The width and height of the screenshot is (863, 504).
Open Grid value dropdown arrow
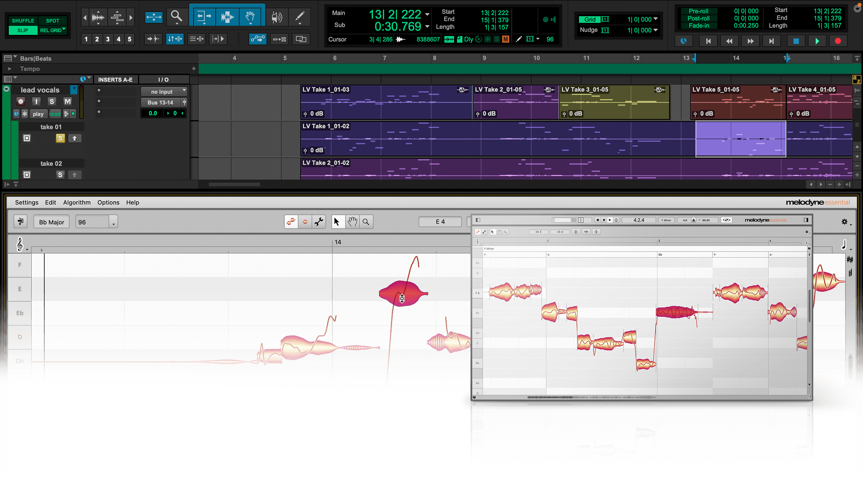tap(656, 19)
